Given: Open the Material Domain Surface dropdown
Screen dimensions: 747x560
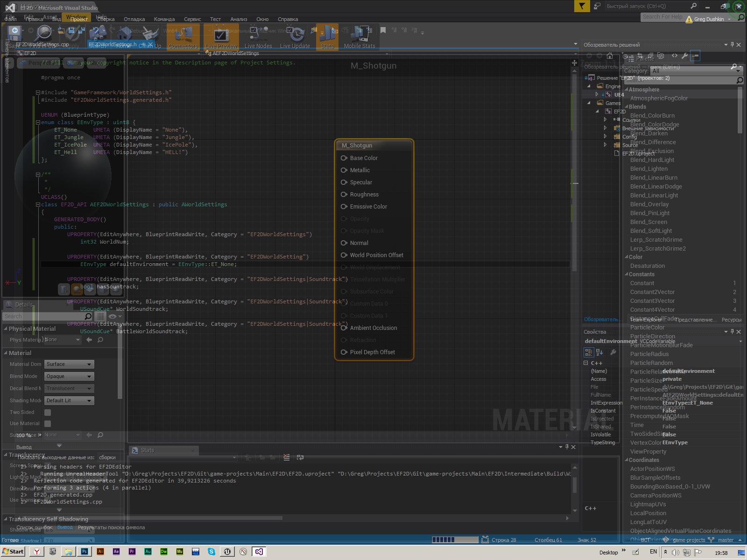Looking at the screenshot, I should point(70,364).
